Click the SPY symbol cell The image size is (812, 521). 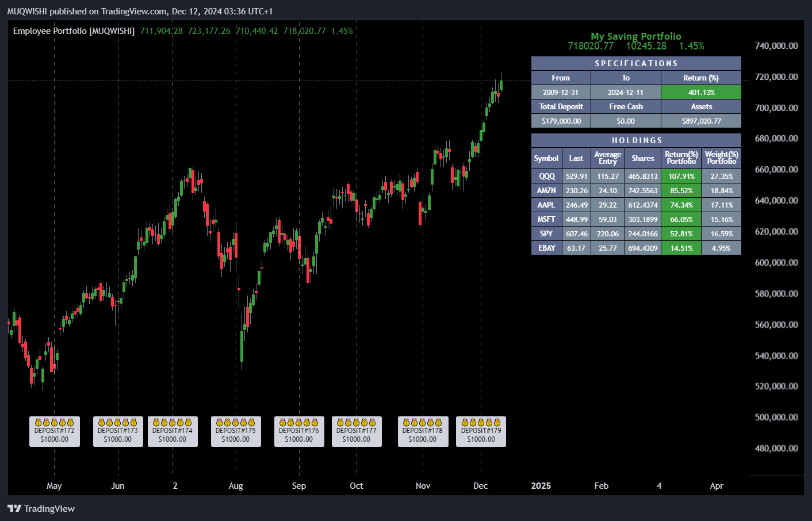(x=546, y=233)
